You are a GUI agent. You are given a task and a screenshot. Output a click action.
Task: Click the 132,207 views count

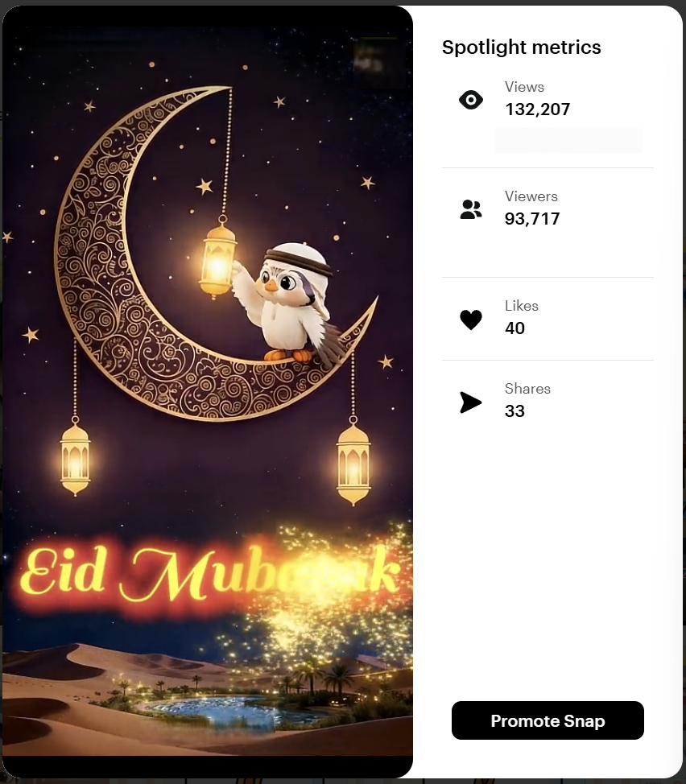pos(538,109)
